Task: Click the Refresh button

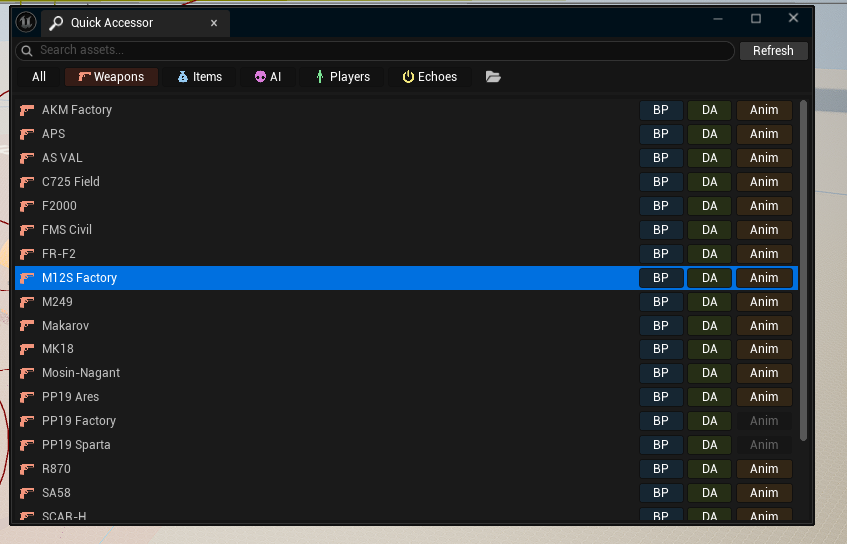Action: tap(773, 50)
